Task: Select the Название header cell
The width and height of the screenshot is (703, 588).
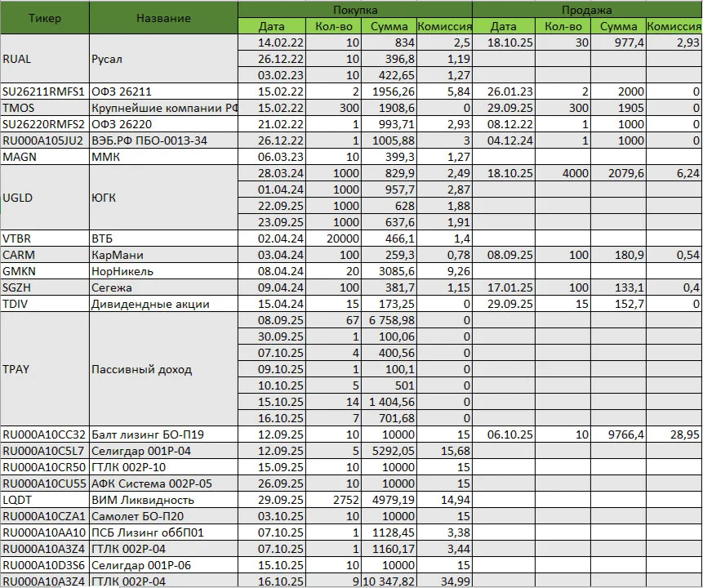Action: tap(163, 18)
